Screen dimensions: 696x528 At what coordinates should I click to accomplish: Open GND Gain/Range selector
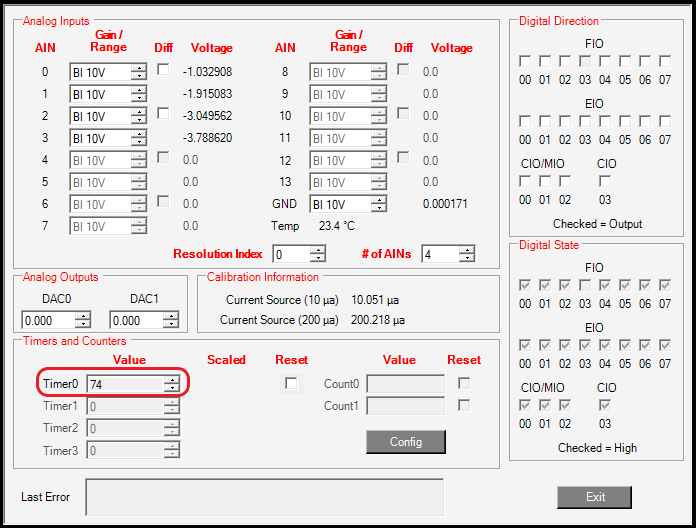click(347, 204)
